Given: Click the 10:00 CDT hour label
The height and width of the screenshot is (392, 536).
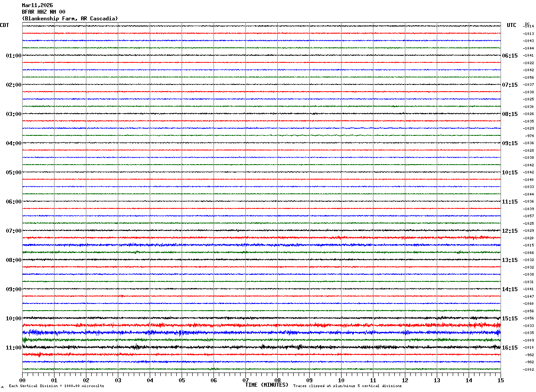Looking at the screenshot, I should coord(14,319).
